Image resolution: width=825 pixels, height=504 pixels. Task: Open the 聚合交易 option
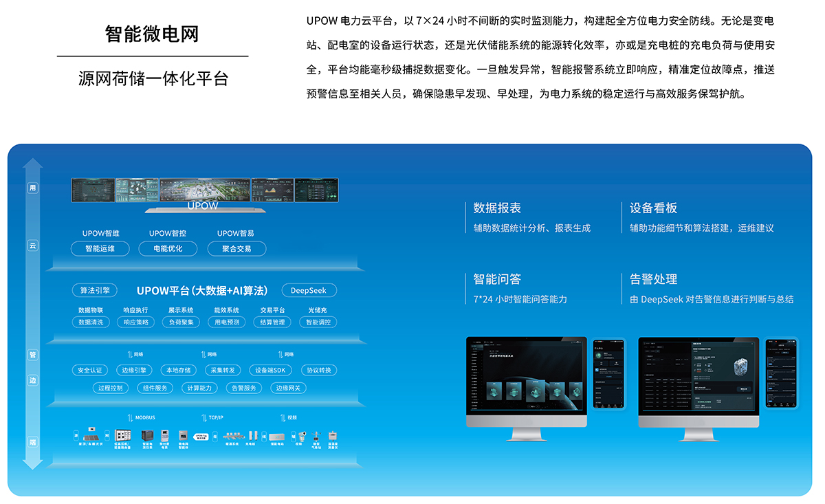(236, 249)
